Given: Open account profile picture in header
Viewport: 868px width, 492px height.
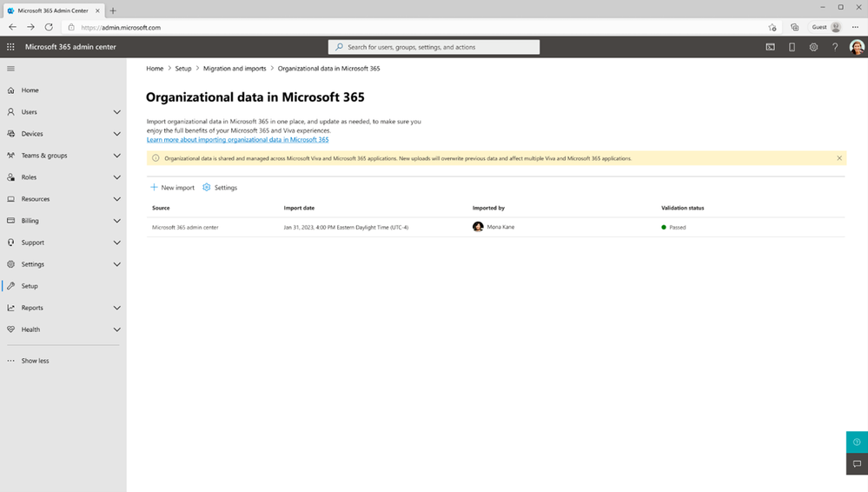Looking at the screenshot, I should [857, 47].
